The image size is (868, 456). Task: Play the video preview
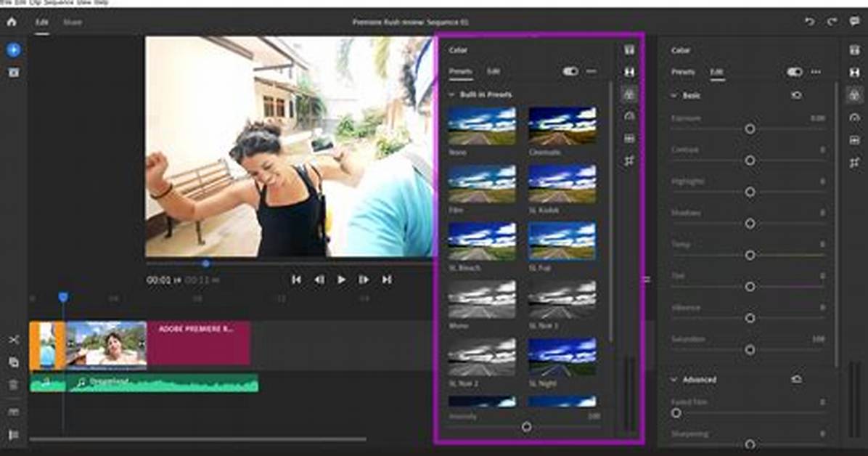pos(342,280)
